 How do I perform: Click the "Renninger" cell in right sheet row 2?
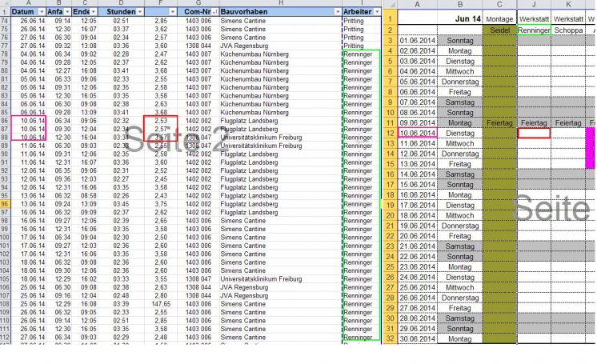[534, 30]
